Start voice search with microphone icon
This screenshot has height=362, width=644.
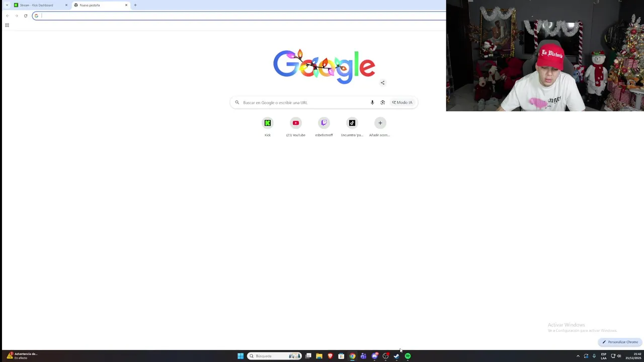point(372,103)
